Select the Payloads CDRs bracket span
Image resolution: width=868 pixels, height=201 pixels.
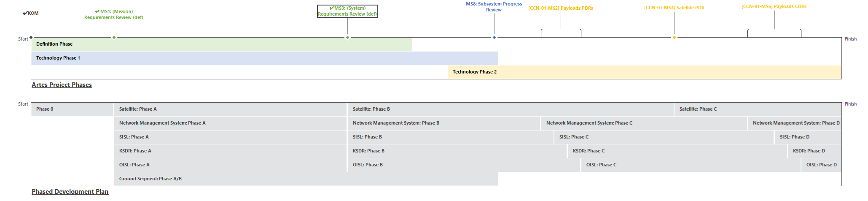pos(774,33)
